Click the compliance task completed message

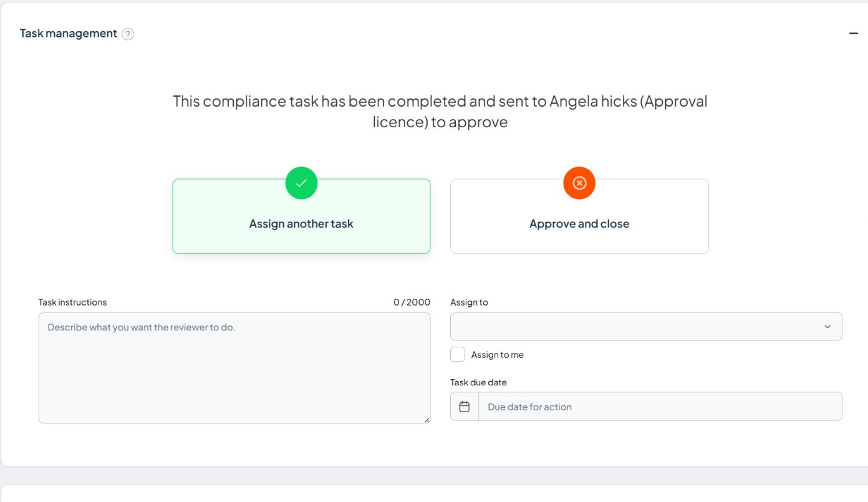[440, 111]
